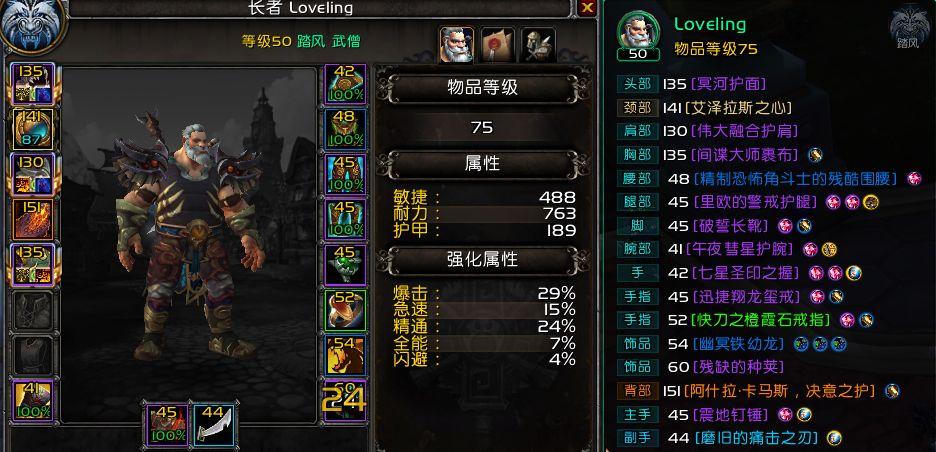Click the main-hand weapon slot showing 45
Image resolution: width=936 pixels, height=452 pixels.
(167, 425)
